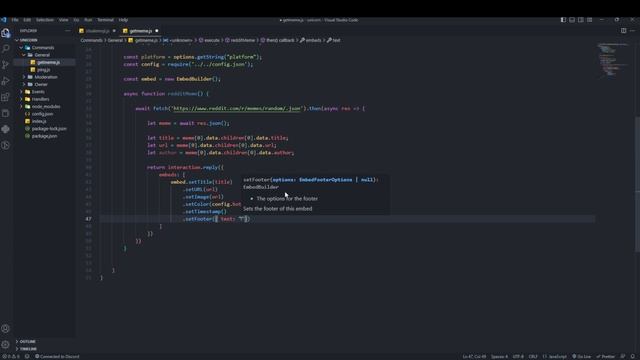This screenshot has height=360, width=640.
Task: Click Commands in the breadcrumb path
Action: pyautogui.click(x=91, y=40)
